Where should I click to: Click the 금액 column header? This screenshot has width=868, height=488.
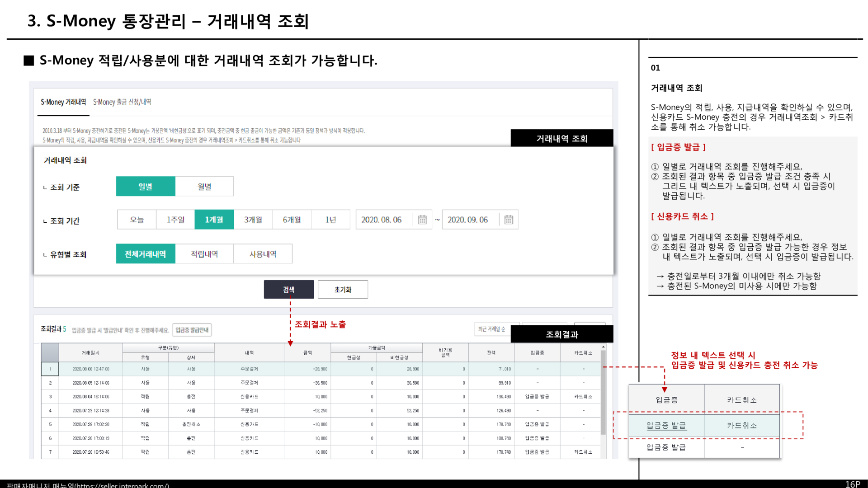(308, 353)
